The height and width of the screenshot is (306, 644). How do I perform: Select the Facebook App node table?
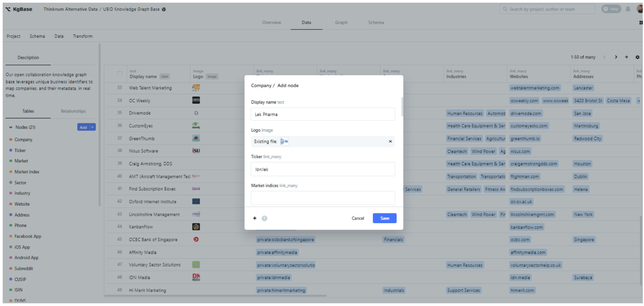[x=28, y=236]
